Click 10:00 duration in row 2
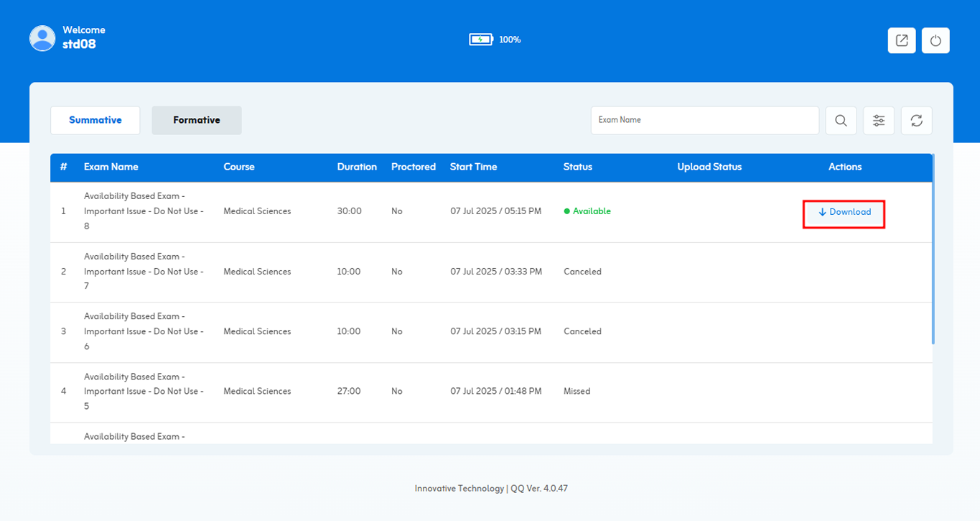Screen dimensions: 980x521 point(349,272)
